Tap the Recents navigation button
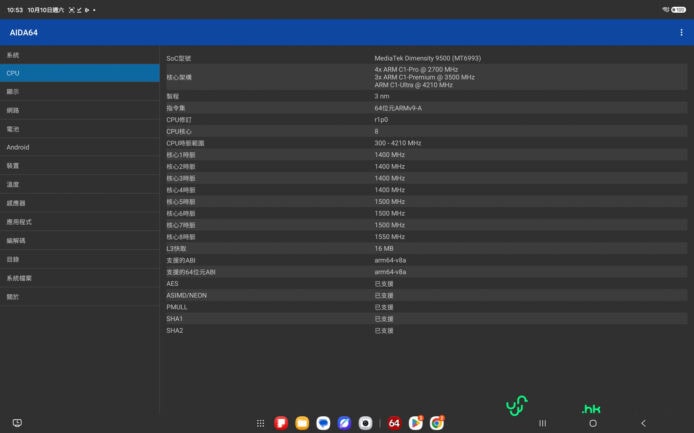The width and height of the screenshot is (694, 433). point(542,423)
